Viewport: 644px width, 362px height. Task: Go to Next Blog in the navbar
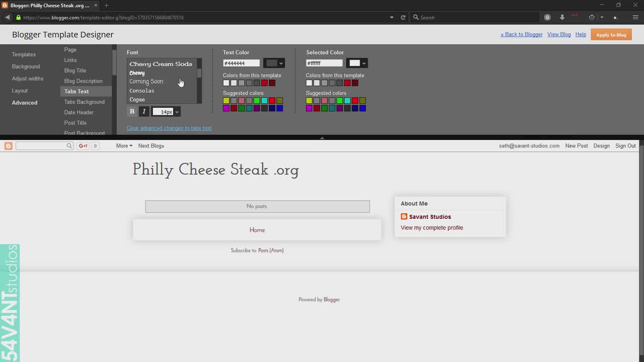coord(151,146)
